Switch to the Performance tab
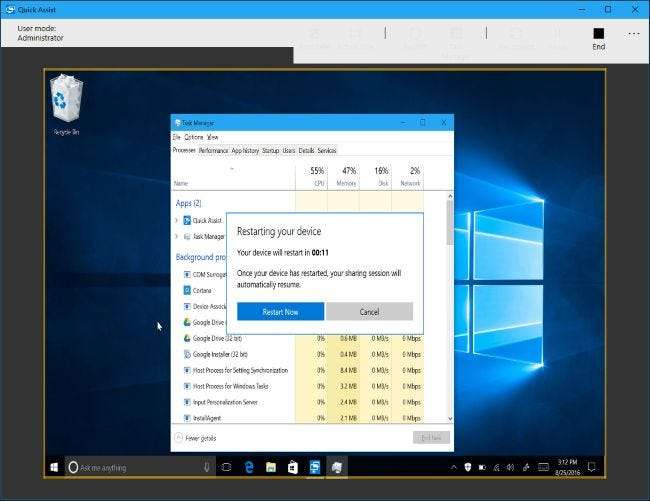 pyautogui.click(x=213, y=150)
